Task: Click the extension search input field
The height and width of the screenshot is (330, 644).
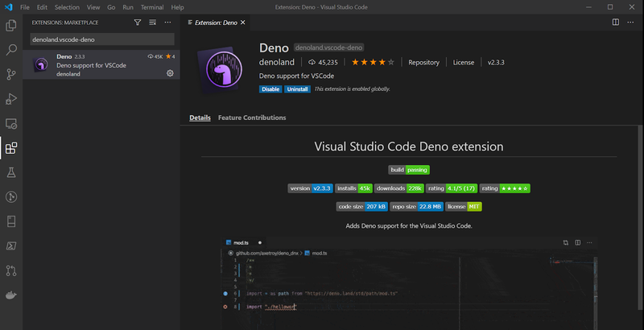Action: 101,39
